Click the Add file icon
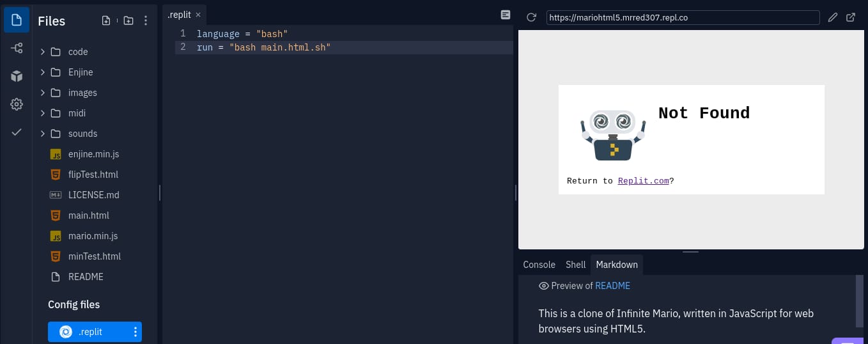The width and height of the screenshot is (868, 344). click(106, 20)
